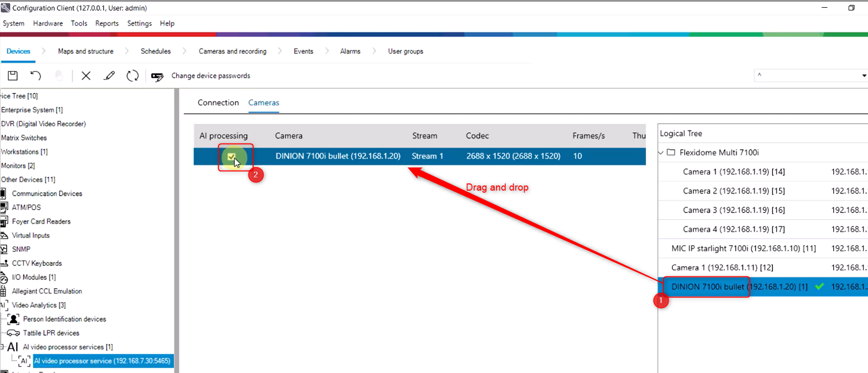This screenshot has height=373, width=868.
Task: Select the AI video processor services group icon
Action: (13, 347)
